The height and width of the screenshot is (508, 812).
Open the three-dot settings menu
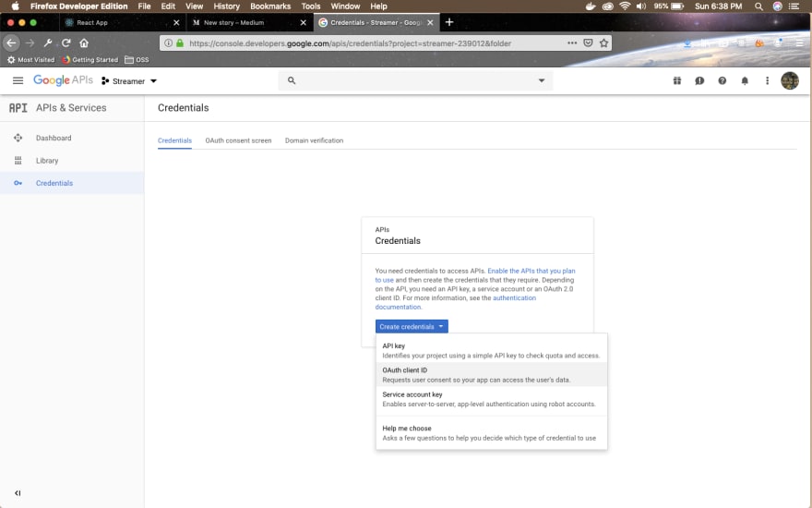(x=767, y=80)
